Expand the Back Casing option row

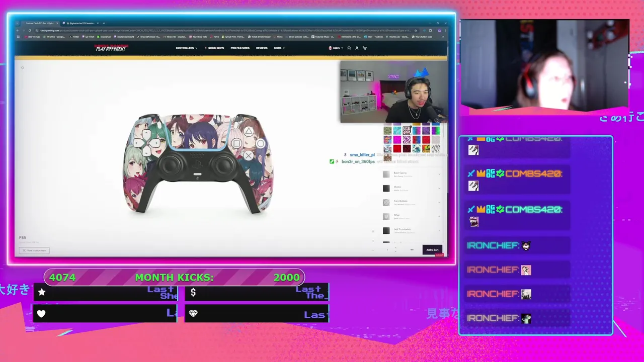(411, 174)
